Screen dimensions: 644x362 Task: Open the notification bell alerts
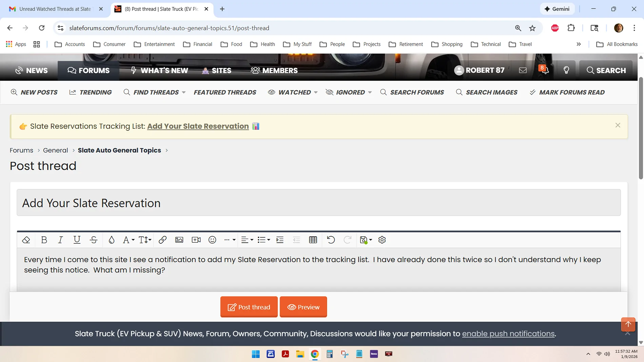[544, 71]
